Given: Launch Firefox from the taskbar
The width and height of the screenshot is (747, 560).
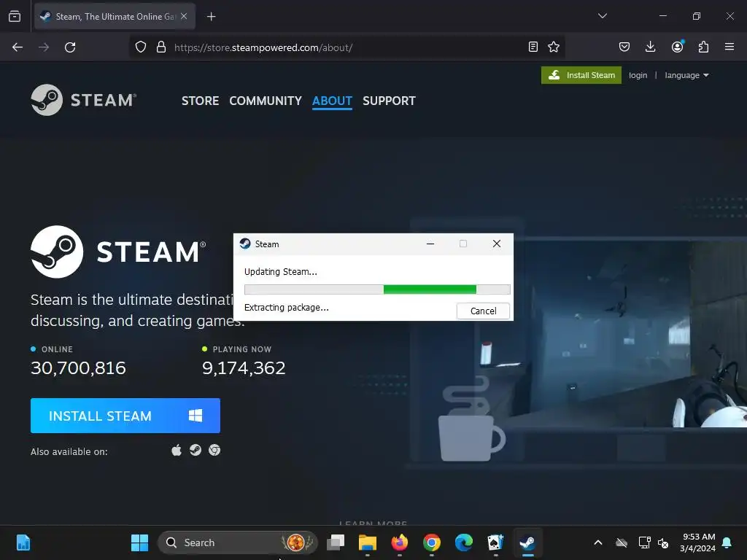Looking at the screenshot, I should pyautogui.click(x=399, y=542).
